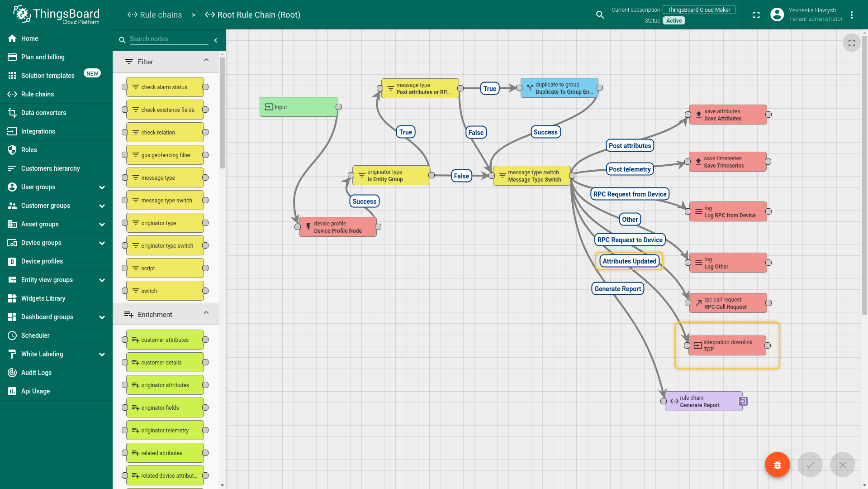Image resolution: width=868 pixels, height=489 pixels.
Task: Expand the rule chain canvas fullscreen
Action: pos(851,43)
